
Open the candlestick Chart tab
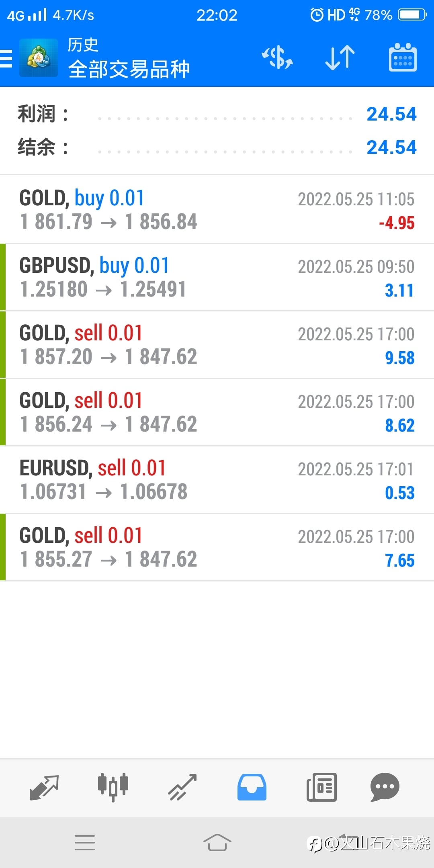click(113, 787)
